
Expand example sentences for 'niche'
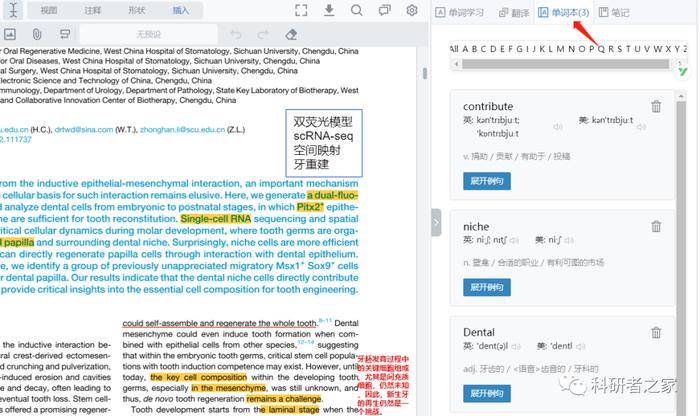(x=487, y=287)
